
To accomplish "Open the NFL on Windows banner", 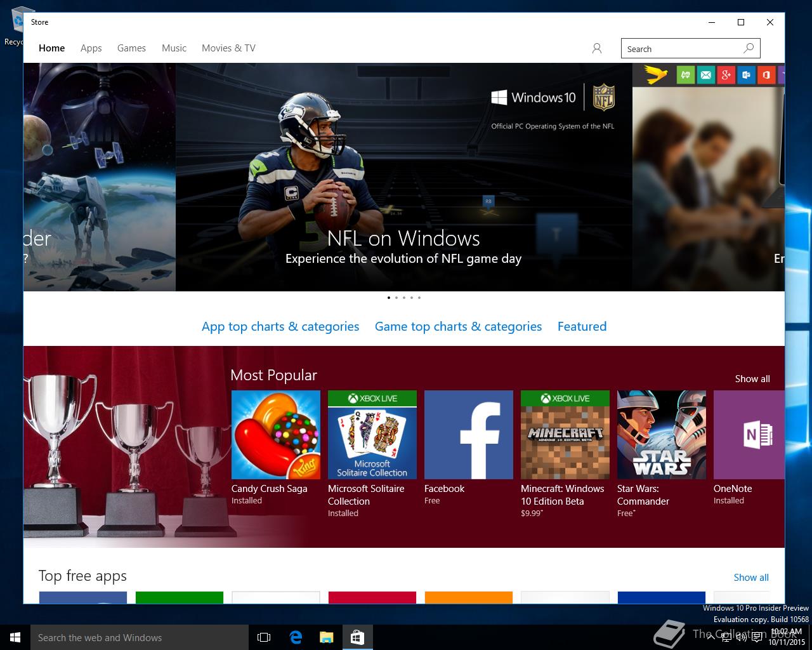I will click(x=403, y=177).
